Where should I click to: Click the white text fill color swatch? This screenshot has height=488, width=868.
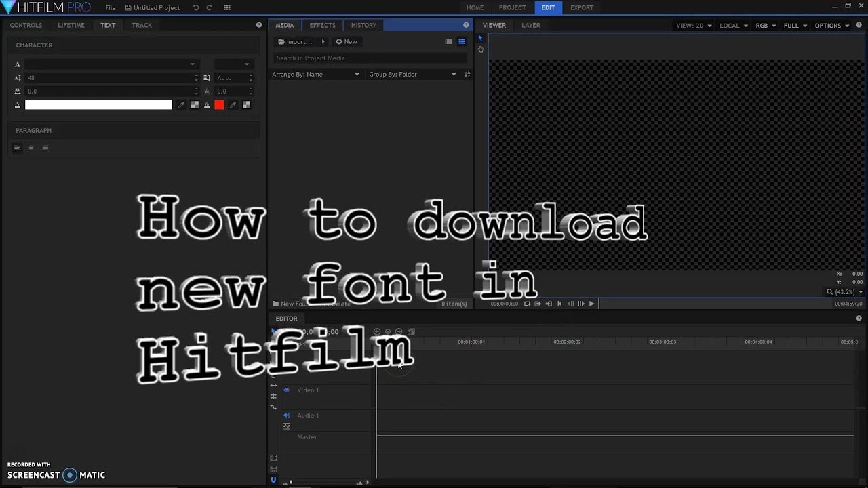tap(98, 105)
